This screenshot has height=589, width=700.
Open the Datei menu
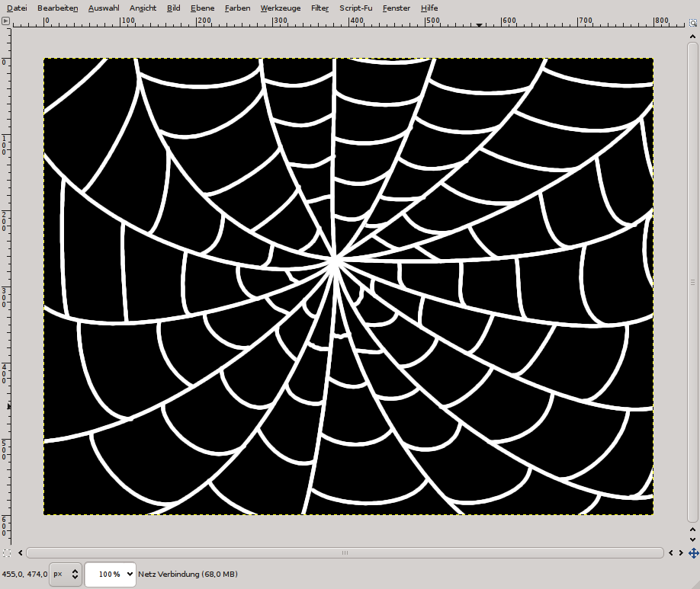point(17,8)
